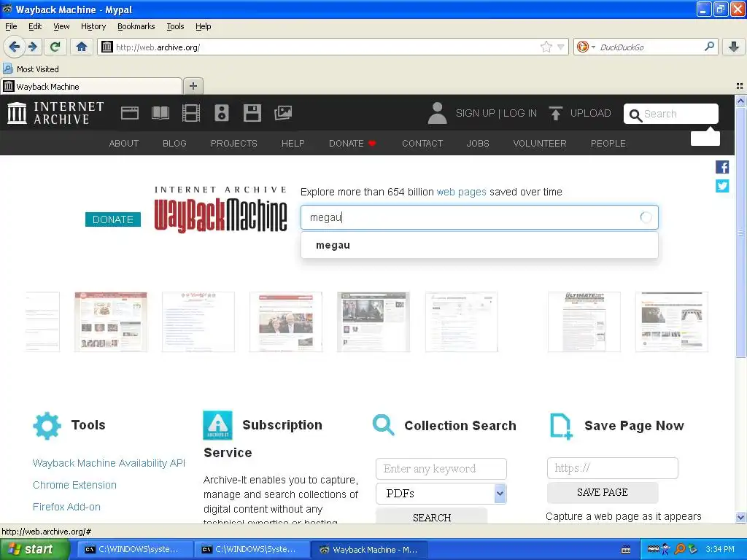Open the address bar history dropdown
Viewport: 747px width, 560px height.
coord(561,47)
